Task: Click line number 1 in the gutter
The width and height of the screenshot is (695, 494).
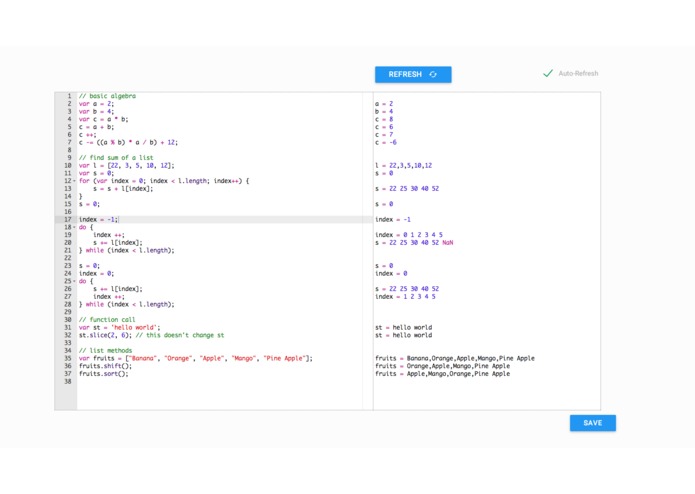Action: pyautogui.click(x=70, y=96)
